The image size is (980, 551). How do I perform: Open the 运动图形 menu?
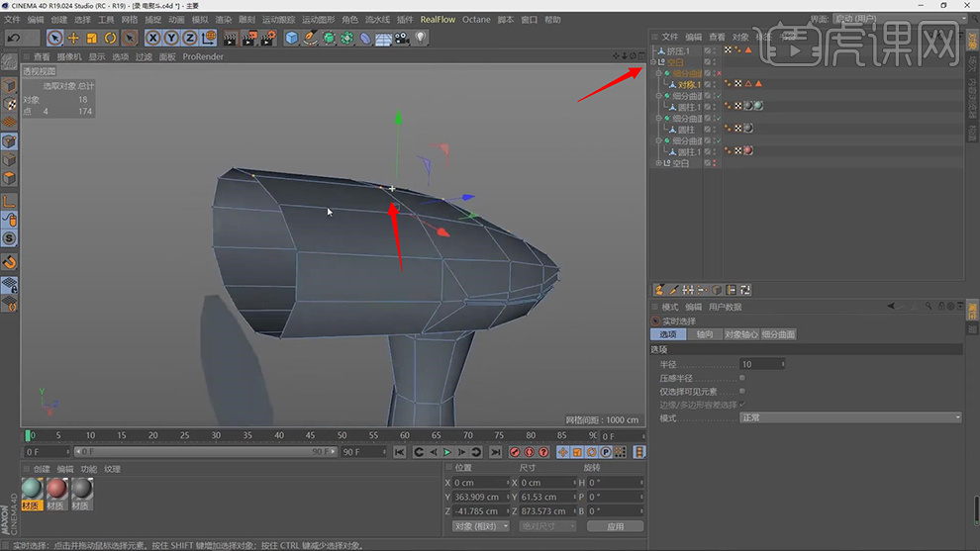pos(318,20)
